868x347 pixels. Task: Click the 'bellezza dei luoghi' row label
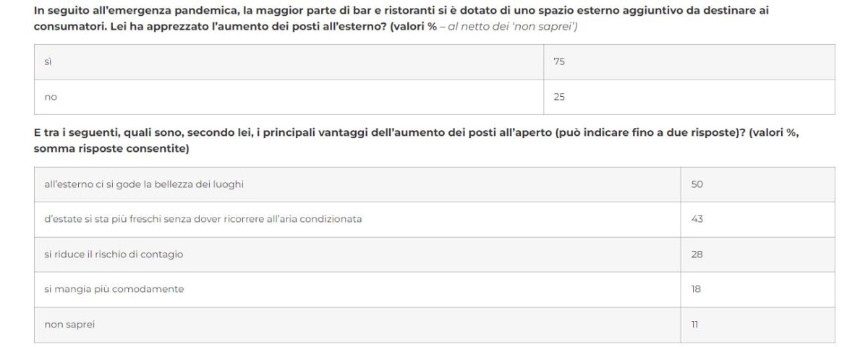coord(144,184)
